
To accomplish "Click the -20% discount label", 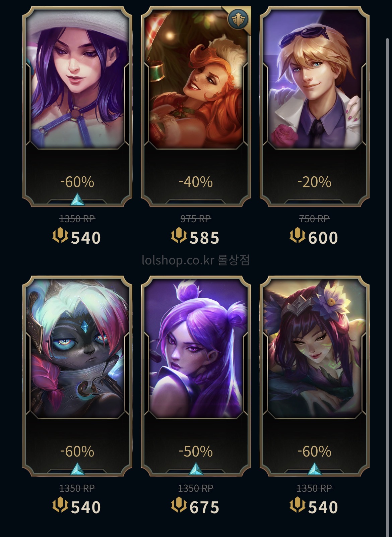I will click(314, 182).
